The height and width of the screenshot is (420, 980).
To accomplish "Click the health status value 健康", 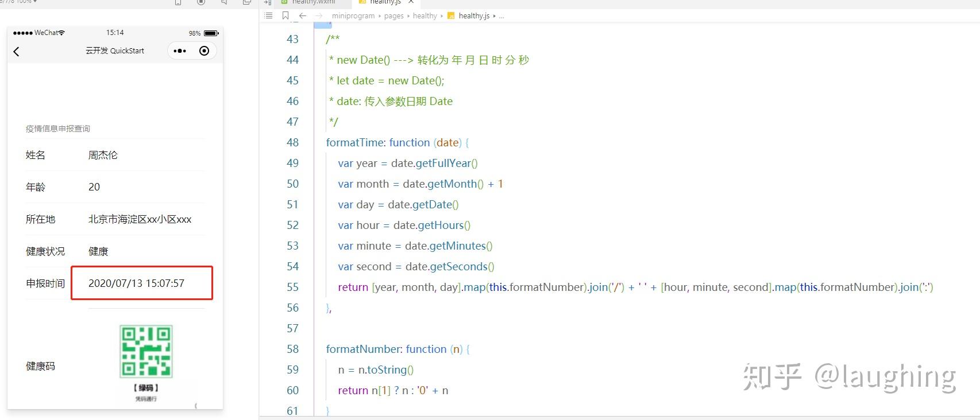I will [x=98, y=251].
